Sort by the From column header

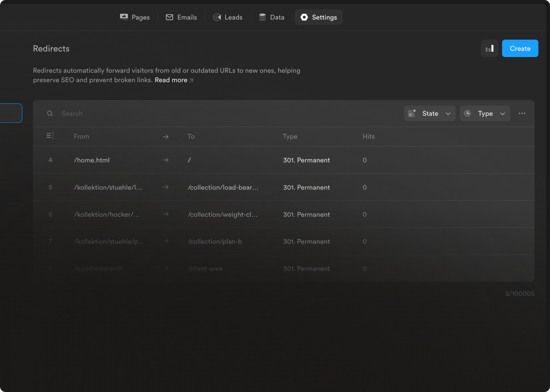point(81,137)
